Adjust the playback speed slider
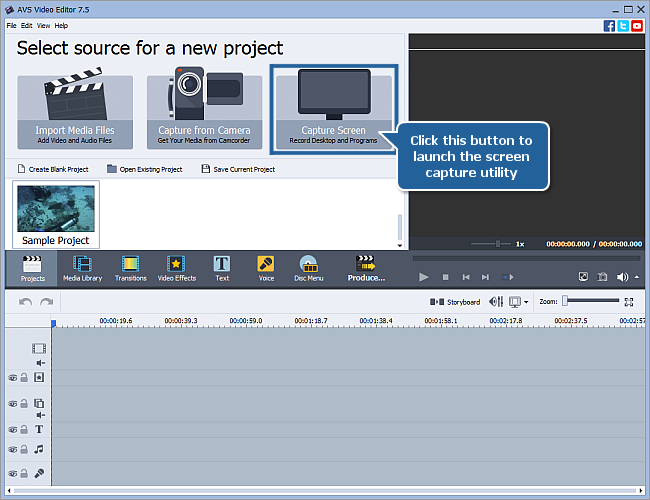This screenshot has height=500, width=650. (x=491, y=244)
